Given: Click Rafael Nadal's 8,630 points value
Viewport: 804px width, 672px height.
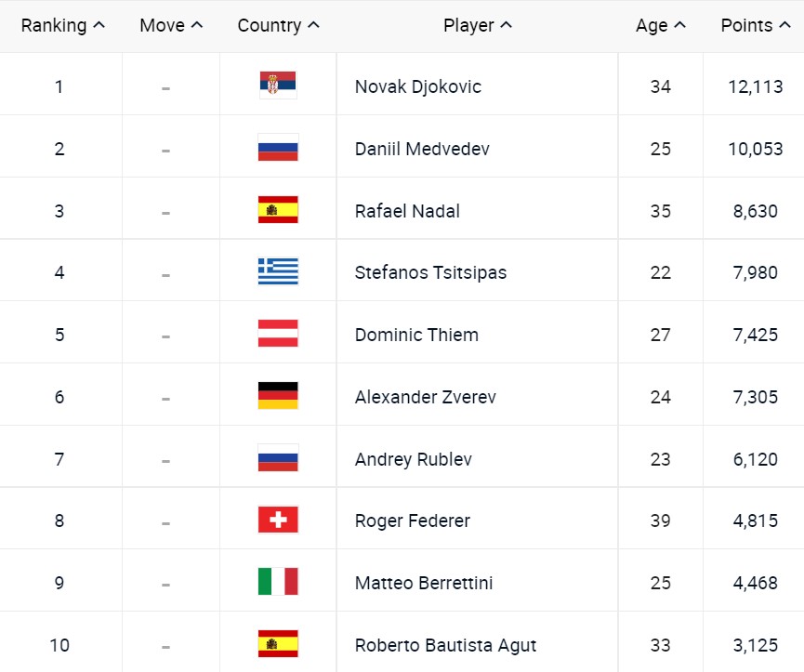Looking at the screenshot, I should [755, 211].
